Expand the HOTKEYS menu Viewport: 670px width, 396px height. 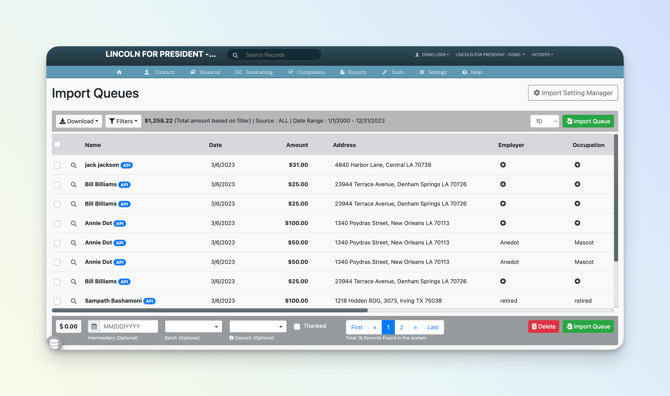click(542, 55)
